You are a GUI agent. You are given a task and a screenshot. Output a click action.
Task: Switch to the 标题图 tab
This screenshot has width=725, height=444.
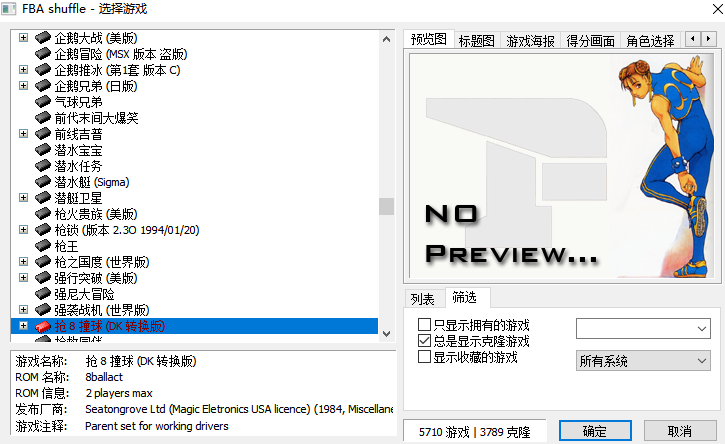pyautogui.click(x=476, y=41)
